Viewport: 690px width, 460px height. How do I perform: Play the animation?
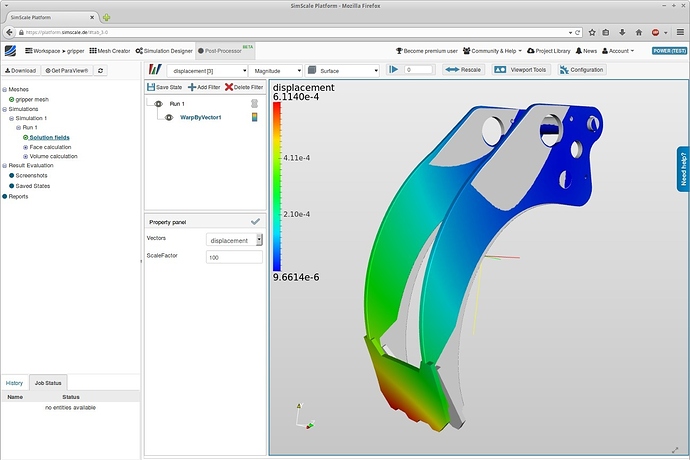393,69
